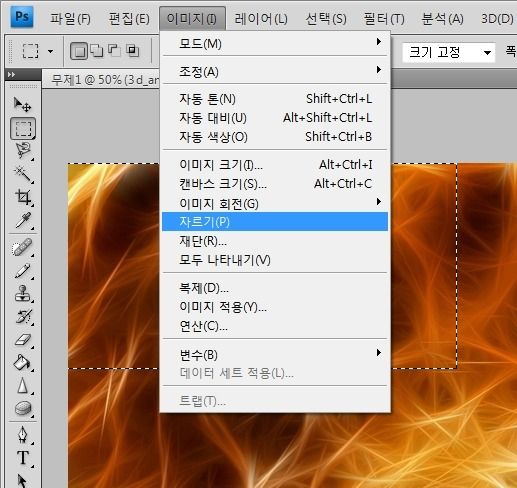Select the Sponge tool
Screen dimensions: 517x488
(23, 408)
